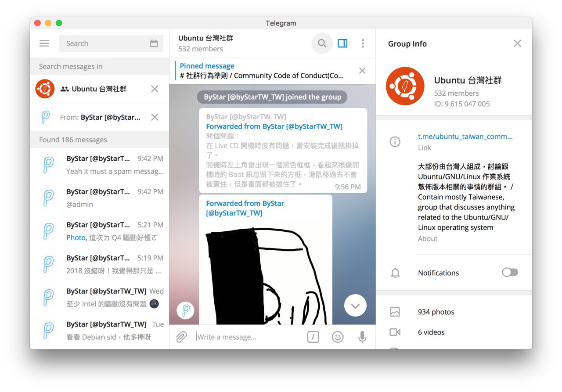Open the 'Yeah it must a spam' result
Screen dimensions: 562x392
pyautogui.click(x=100, y=165)
